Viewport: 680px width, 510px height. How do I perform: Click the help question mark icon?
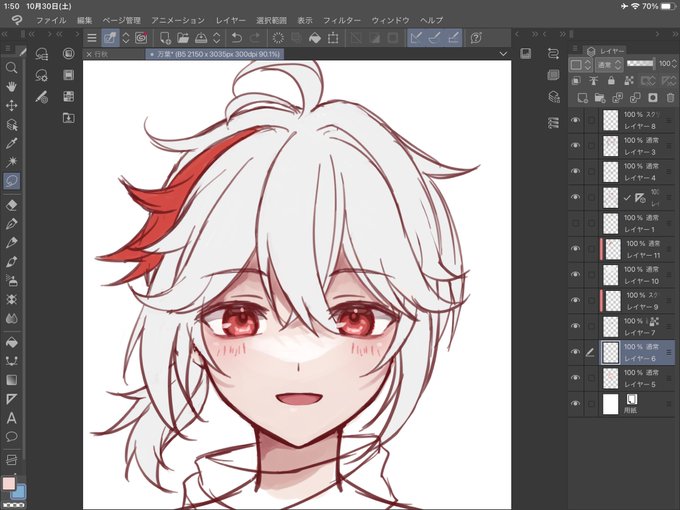476,38
